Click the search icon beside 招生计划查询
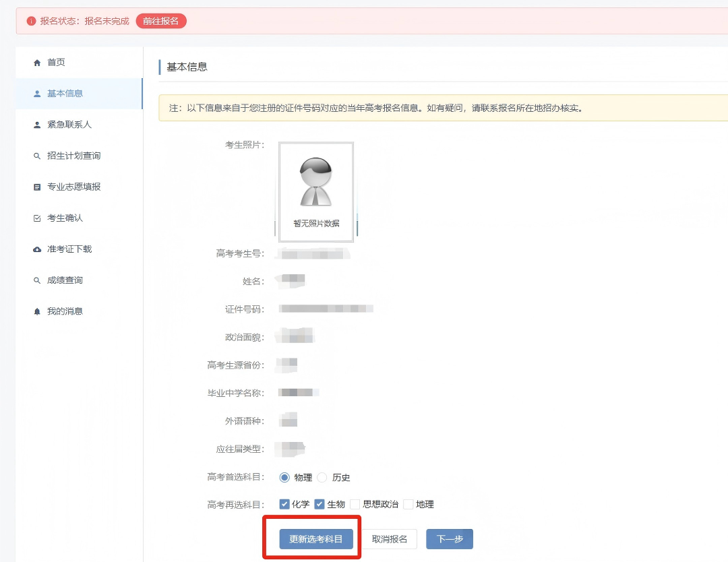 click(37, 156)
